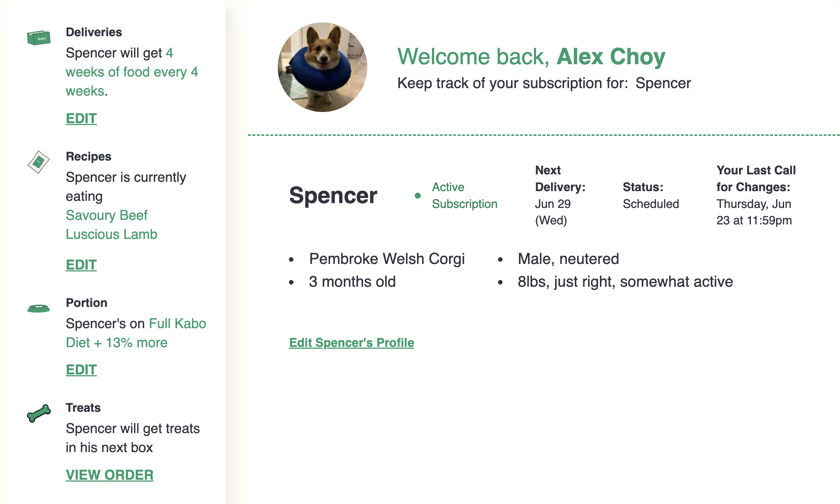Screen dimensions: 840x504
Task: Click the Active Subscription status label
Action: click(464, 195)
